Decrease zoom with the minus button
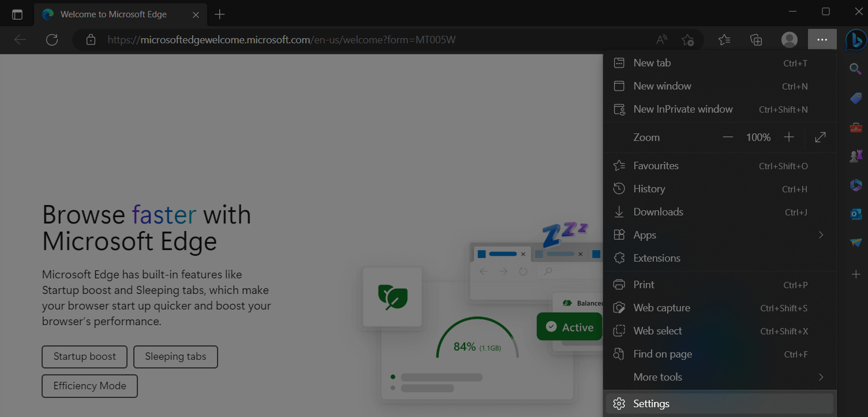 coord(728,137)
